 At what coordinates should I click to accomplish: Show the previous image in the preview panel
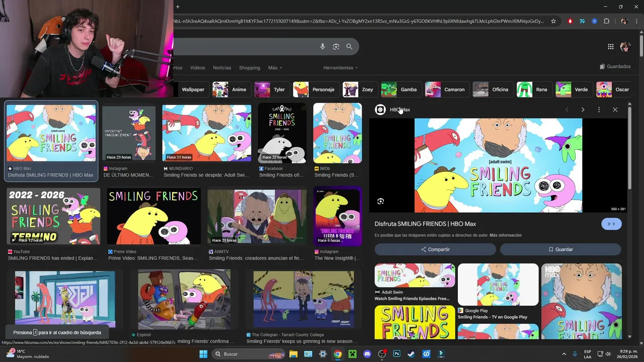pyautogui.click(x=567, y=110)
